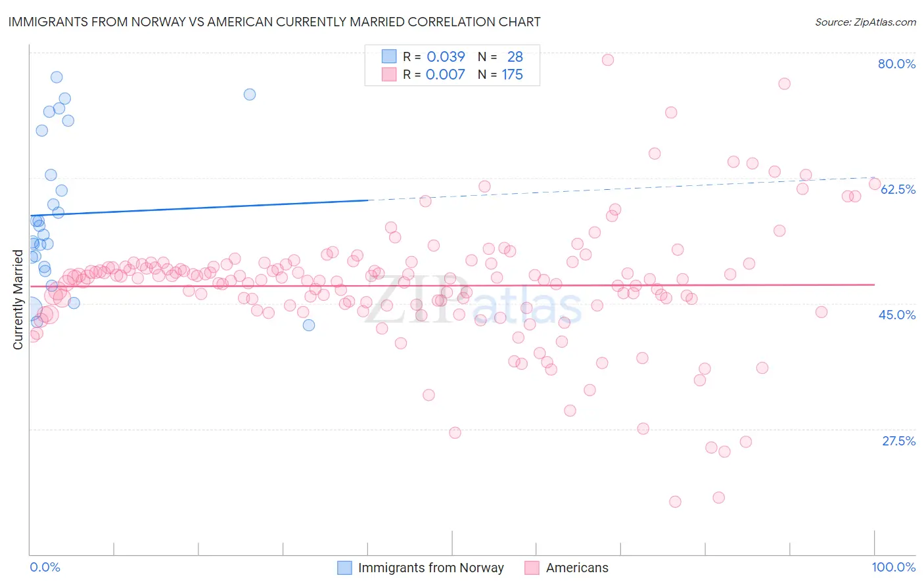Click the 0.0% x-axis label

pos(45,567)
